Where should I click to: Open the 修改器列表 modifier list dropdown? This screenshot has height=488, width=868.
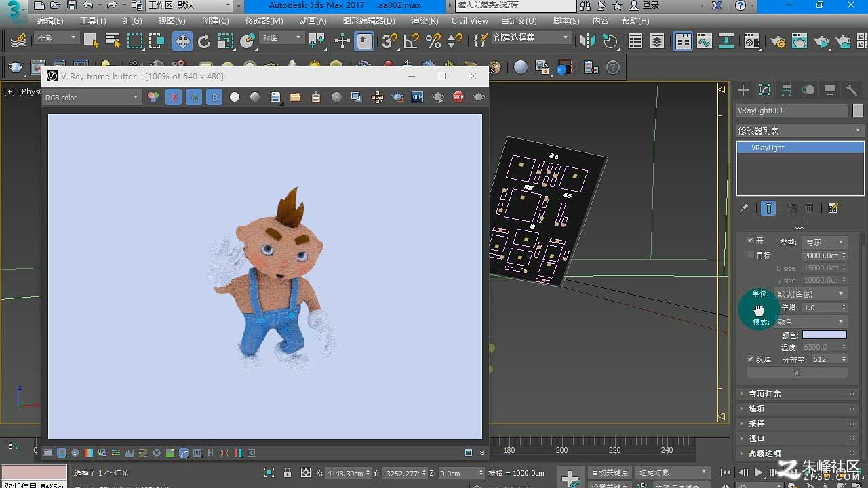pyautogui.click(x=800, y=130)
